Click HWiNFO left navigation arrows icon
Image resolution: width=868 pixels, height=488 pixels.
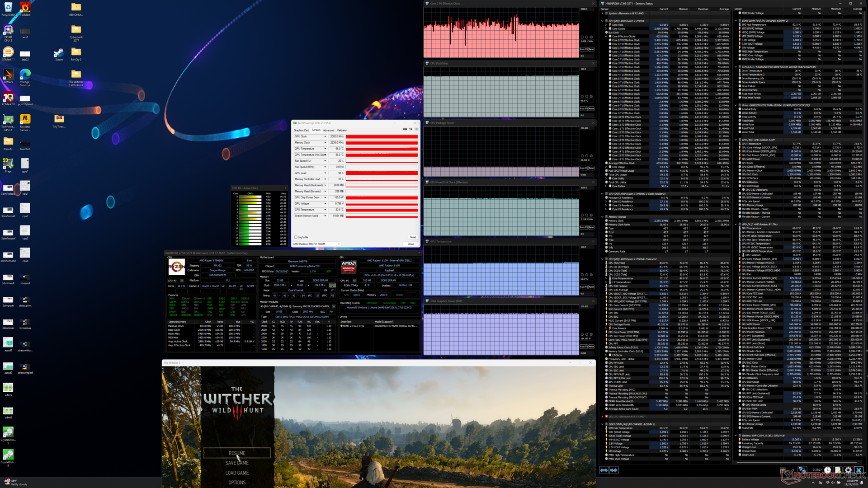[604, 470]
